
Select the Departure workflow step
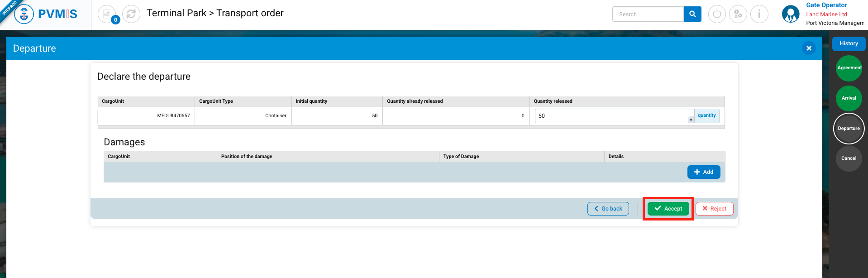point(849,129)
